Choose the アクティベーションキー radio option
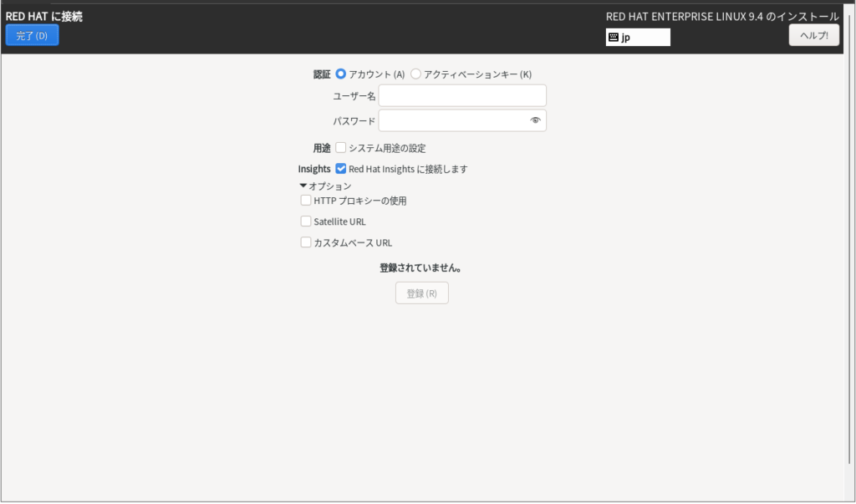This screenshot has height=504, width=856. tap(416, 74)
